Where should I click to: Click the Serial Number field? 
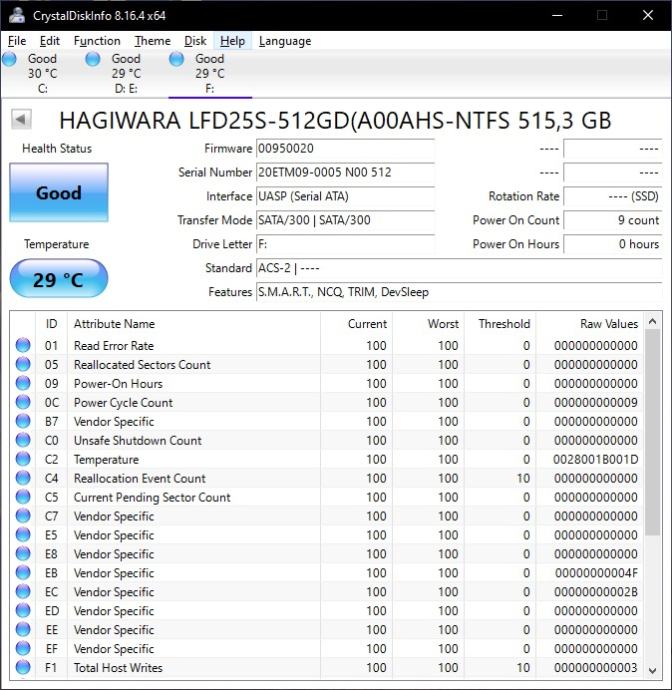[x=344, y=172]
